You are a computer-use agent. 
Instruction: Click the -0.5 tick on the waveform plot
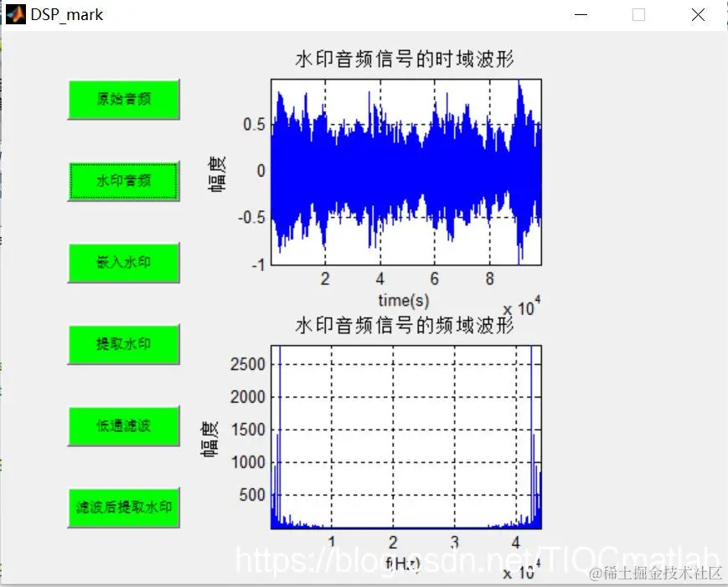251,217
